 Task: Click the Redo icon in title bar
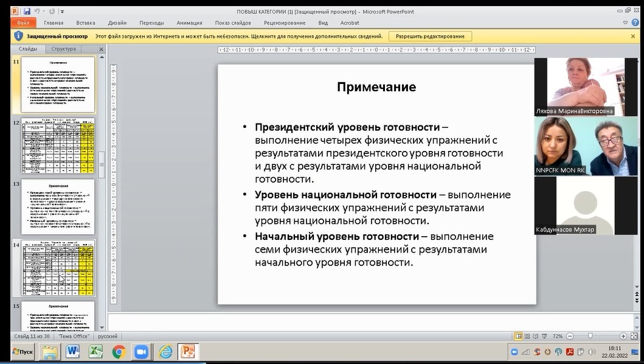coord(52,11)
